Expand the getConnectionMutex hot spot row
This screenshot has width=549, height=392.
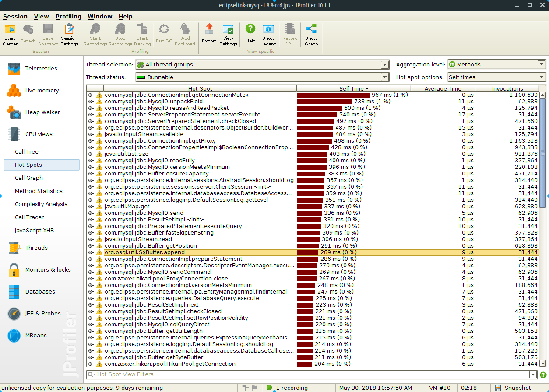[x=90, y=95]
